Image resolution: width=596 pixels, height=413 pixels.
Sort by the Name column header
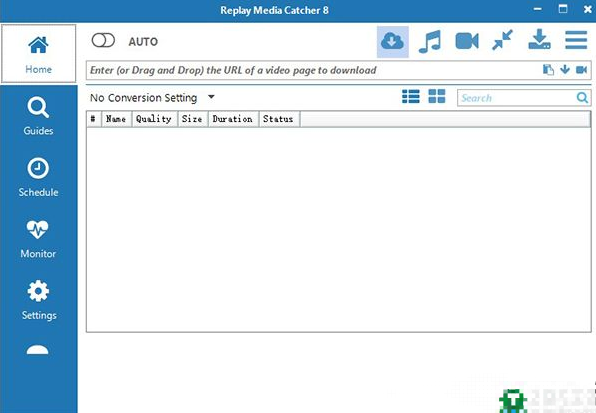116,119
